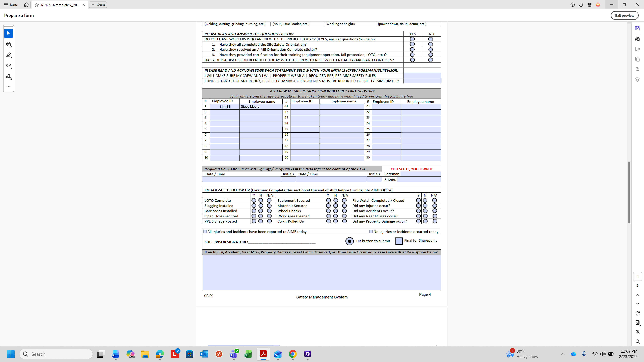Click the rotate page icon
644x362 pixels.
pyautogui.click(x=637, y=313)
